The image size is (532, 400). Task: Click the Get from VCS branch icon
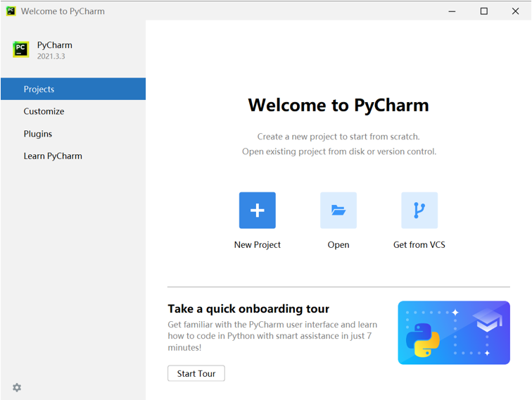(419, 210)
